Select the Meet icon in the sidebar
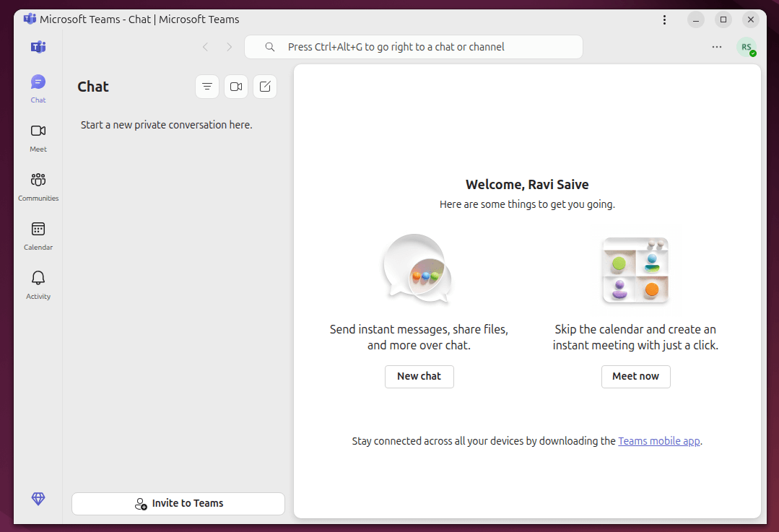The width and height of the screenshot is (779, 532). click(38, 137)
